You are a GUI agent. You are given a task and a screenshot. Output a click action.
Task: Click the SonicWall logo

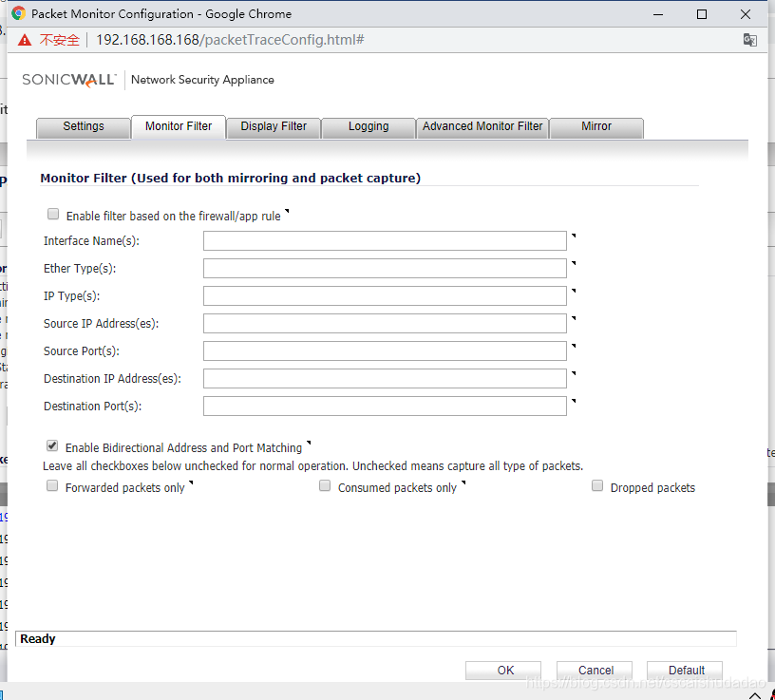[x=68, y=80]
